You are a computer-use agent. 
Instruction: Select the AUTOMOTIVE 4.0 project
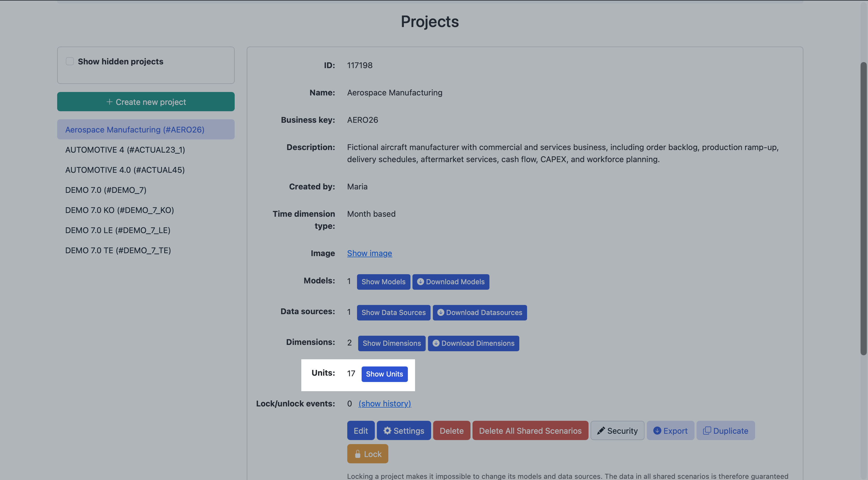tap(125, 170)
